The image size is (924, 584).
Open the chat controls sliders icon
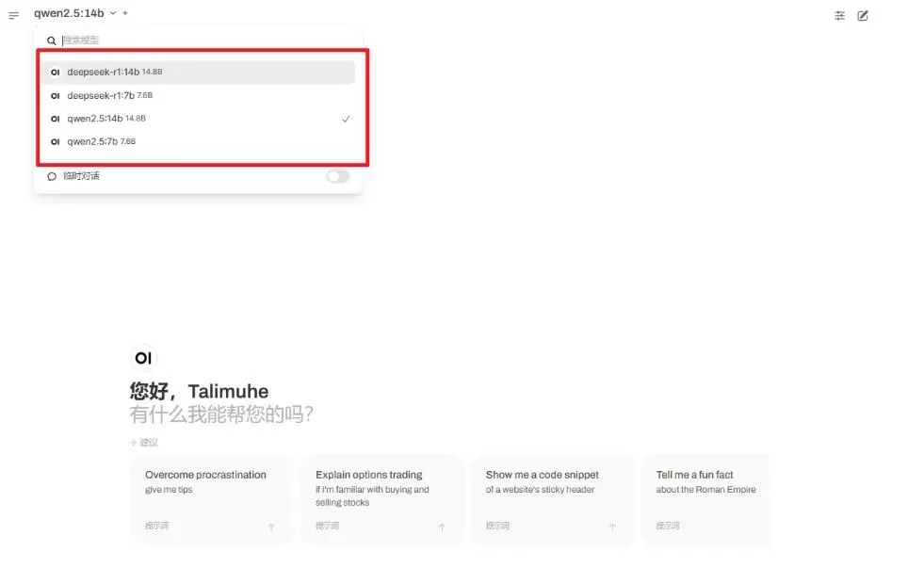pos(840,16)
